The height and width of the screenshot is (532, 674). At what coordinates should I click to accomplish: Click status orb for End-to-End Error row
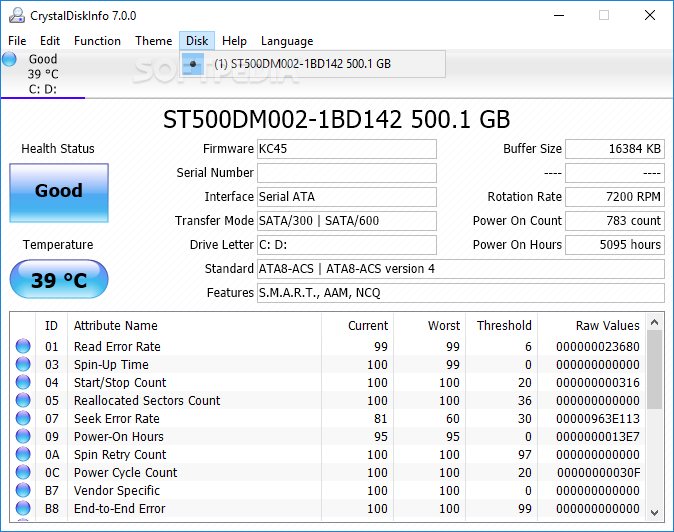point(23,508)
